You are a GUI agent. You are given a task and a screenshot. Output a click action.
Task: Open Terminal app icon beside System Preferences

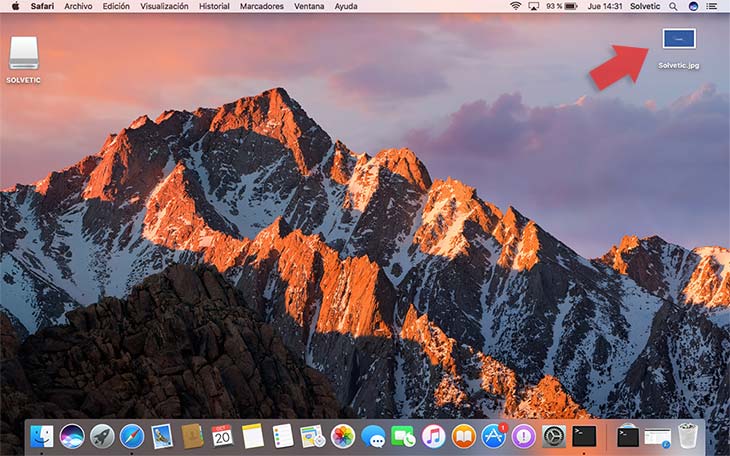pyautogui.click(x=584, y=436)
